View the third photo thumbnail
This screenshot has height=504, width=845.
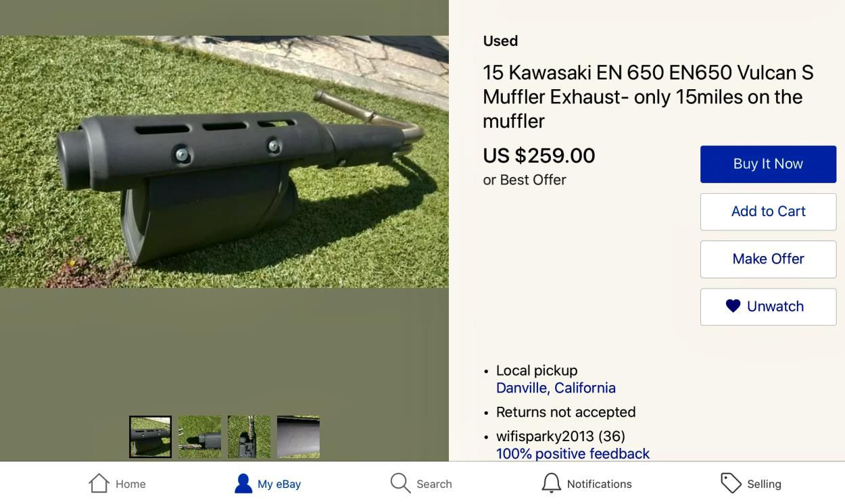249,437
